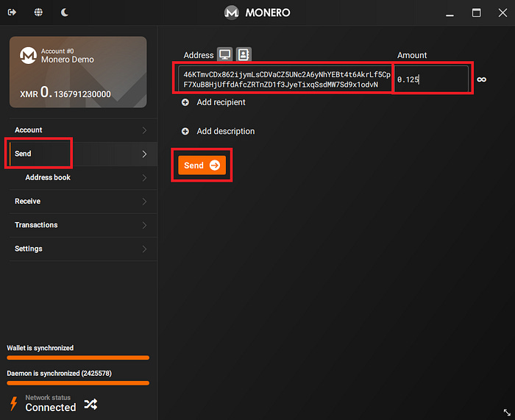Click the Monero logo in title bar
This screenshot has width=515, height=420.
coord(232,13)
